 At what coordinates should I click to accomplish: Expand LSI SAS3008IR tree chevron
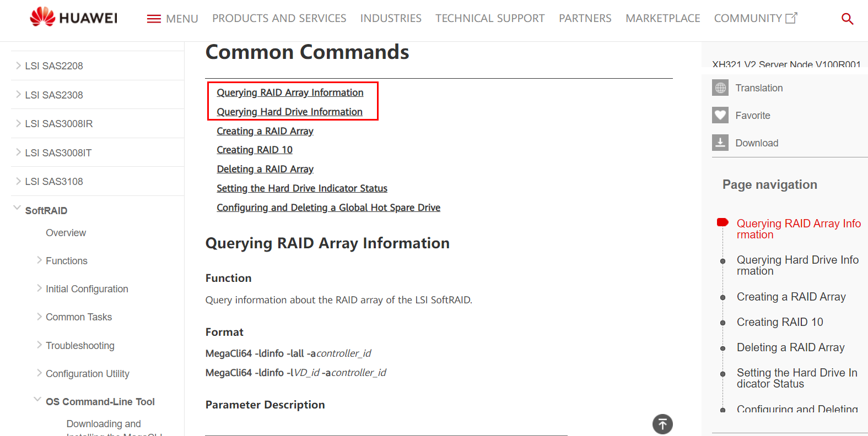point(18,123)
